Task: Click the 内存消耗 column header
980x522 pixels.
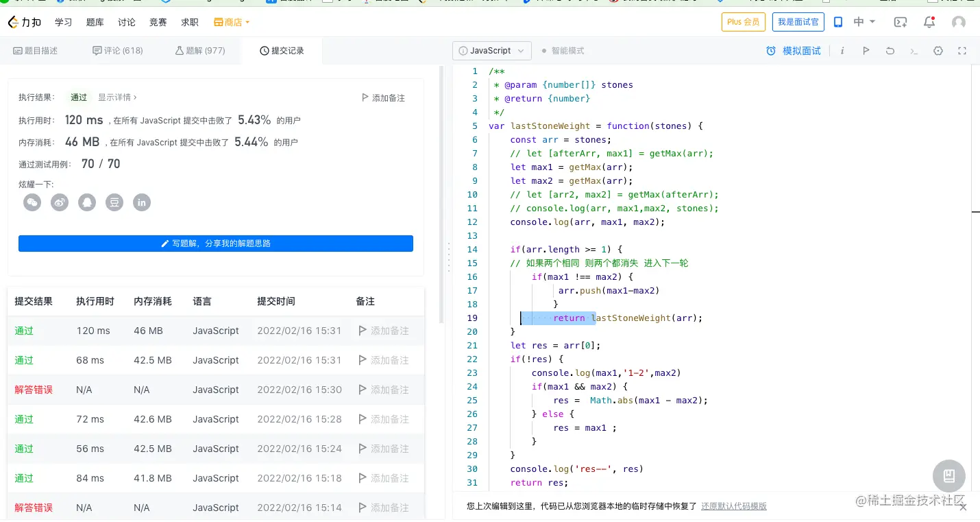Action: [x=153, y=301]
